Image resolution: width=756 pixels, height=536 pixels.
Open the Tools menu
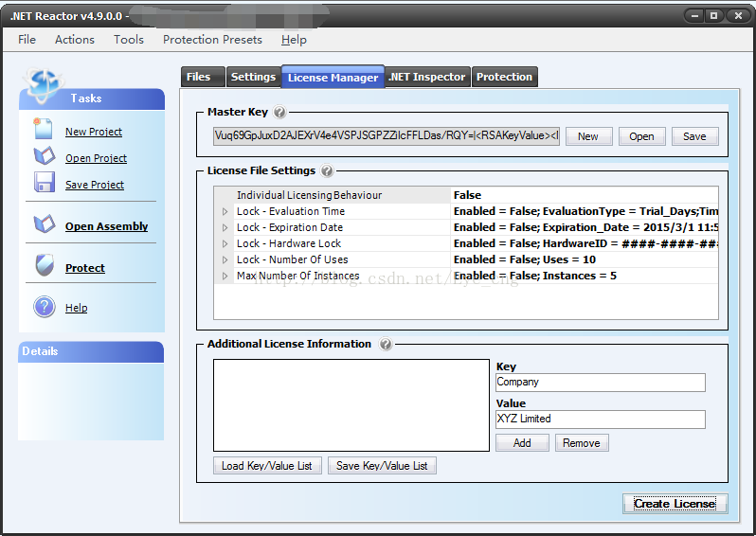tap(129, 40)
